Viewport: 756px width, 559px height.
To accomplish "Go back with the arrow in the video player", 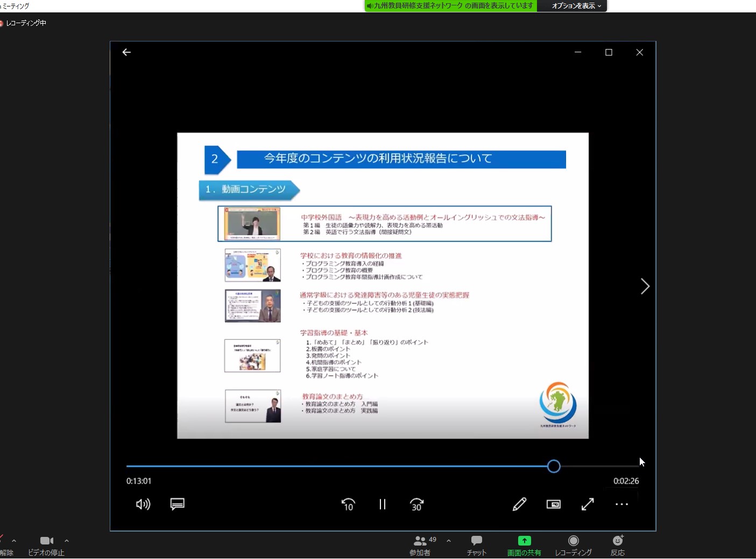I will [x=126, y=52].
